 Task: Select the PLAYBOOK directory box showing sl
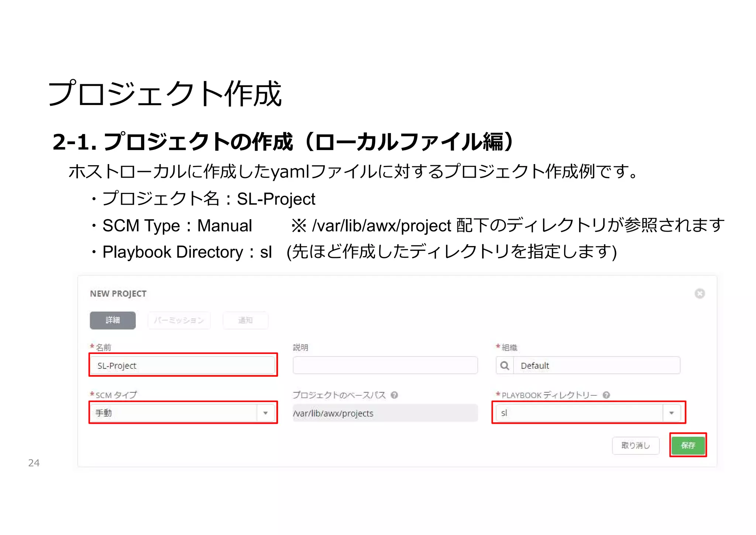tap(588, 413)
